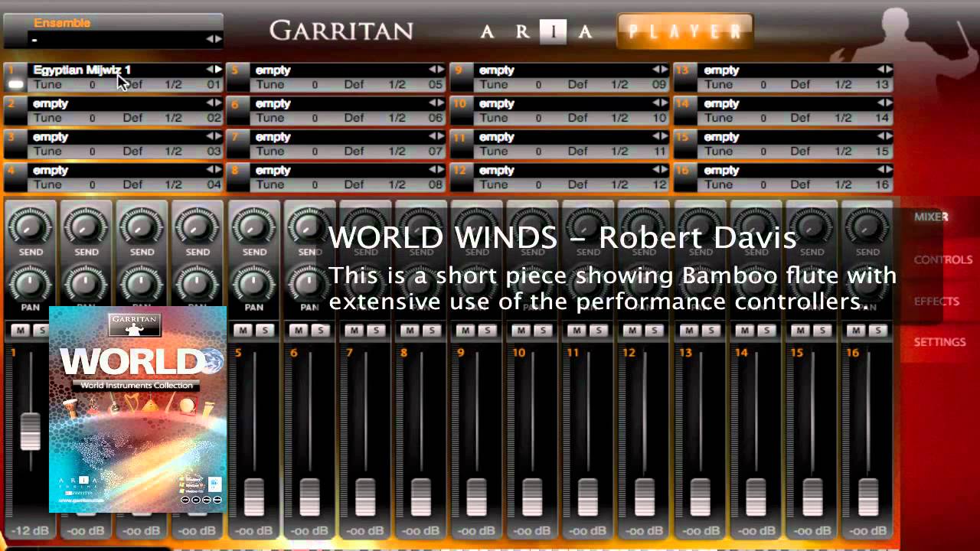Viewport: 980px width, 551px height.
Task: Open the SETTINGS tab
Action: 939,342
